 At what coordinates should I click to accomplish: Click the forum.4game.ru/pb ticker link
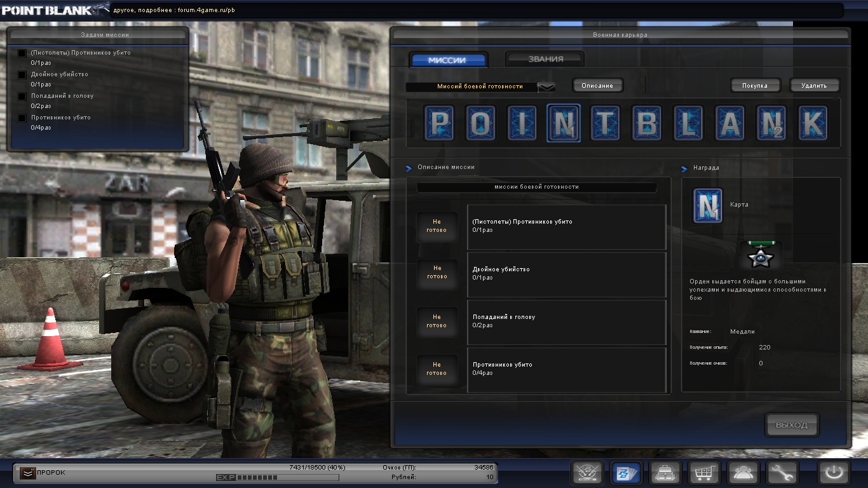(206, 11)
